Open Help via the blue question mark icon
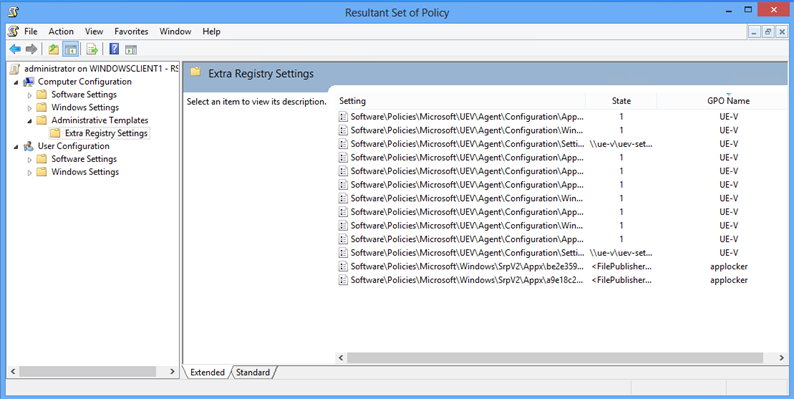The height and width of the screenshot is (399, 794). click(114, 49)
